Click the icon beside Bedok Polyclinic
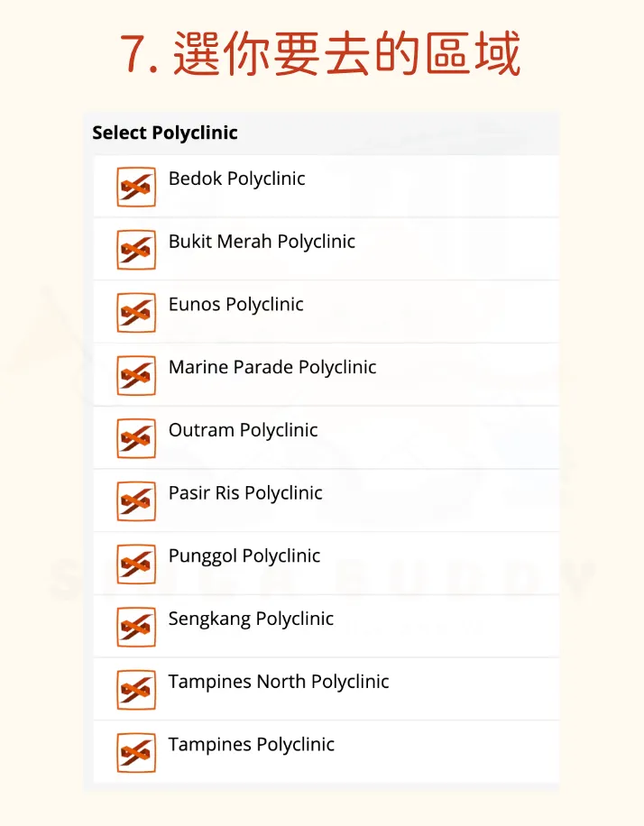This screenshot has width=644, height=826. 136,187
